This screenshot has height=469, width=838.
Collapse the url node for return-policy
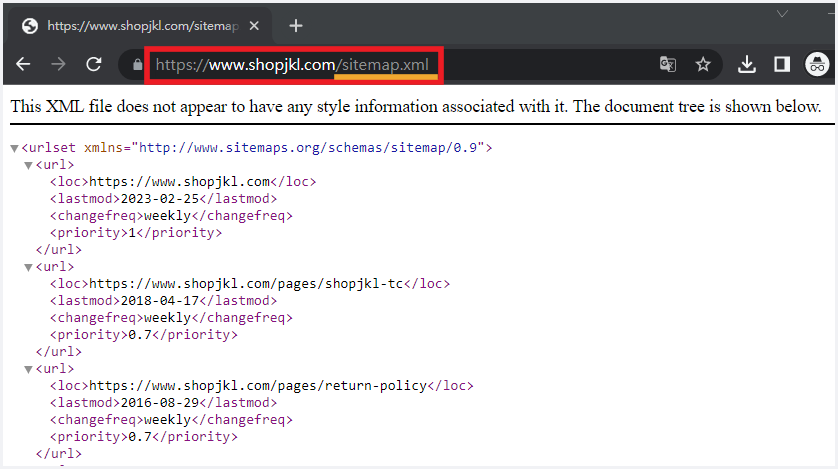[x=28, y=369]
